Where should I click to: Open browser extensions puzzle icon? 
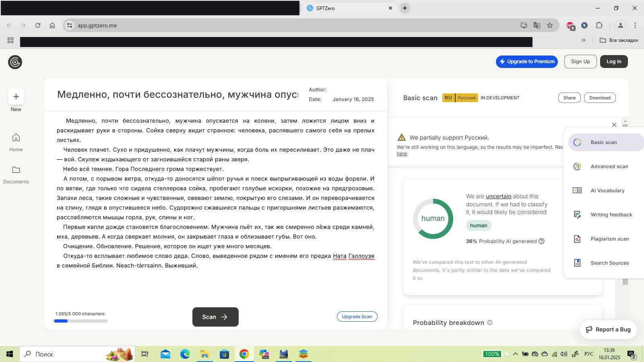point(599,25)
